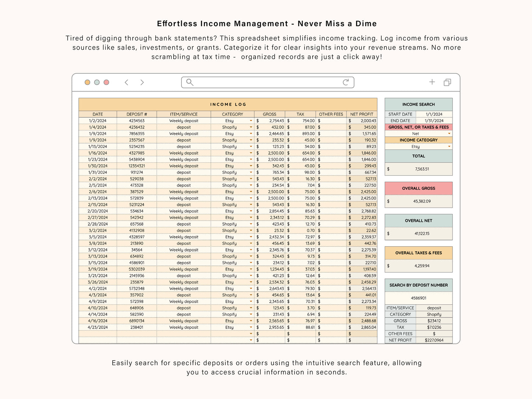Click the pink window dot

click(106, 82)
